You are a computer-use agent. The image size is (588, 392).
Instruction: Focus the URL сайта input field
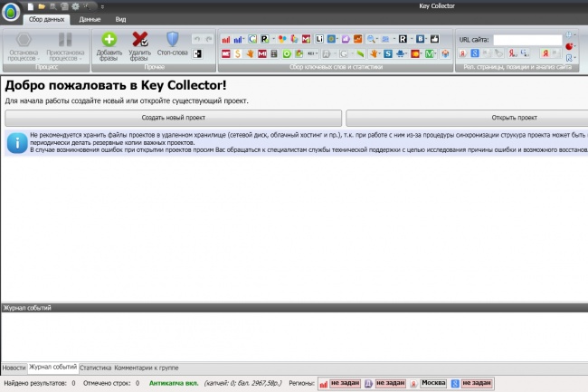(x=527, y=40)
